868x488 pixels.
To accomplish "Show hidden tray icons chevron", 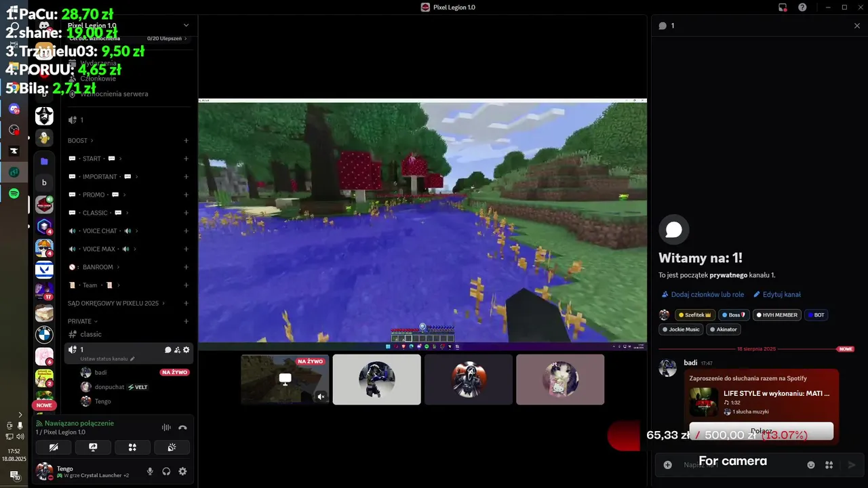I will click(x=20, y=414).
